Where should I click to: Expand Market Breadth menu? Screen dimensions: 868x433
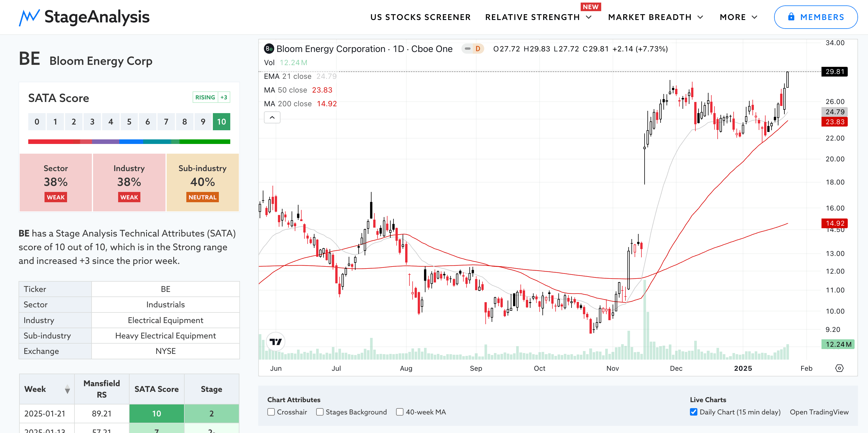(656, 17)
